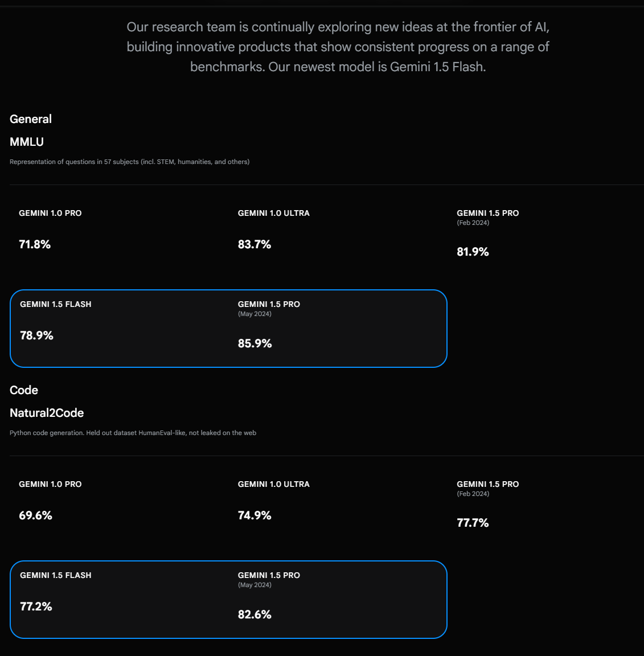The width and height of the screenshot is (644, 656).
Task: Click the General section heading
Action: coord(31,119)
